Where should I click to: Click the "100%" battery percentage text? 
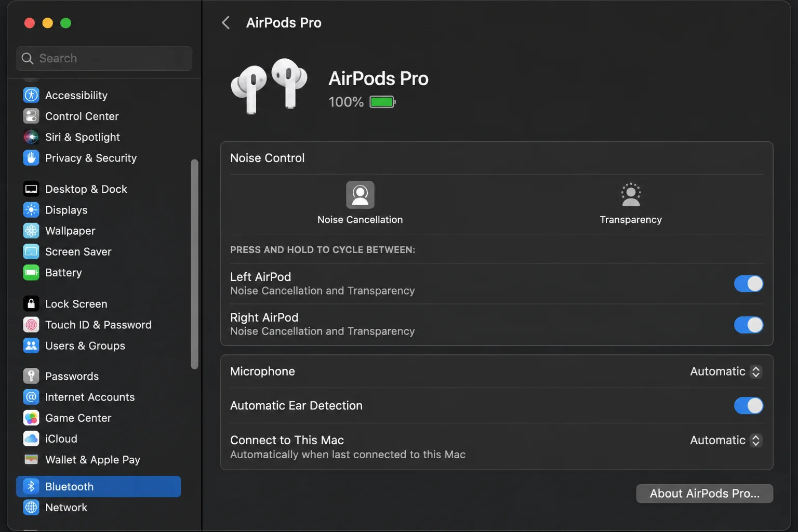coord(346,102)
